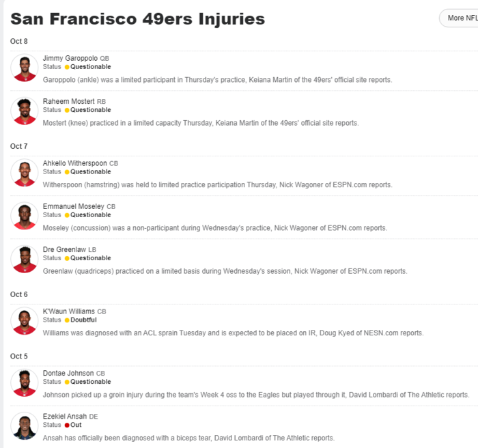Click the red Out status indicator dot
The height and width of the screenshot is (448, 478).
(x=67, y=425)
